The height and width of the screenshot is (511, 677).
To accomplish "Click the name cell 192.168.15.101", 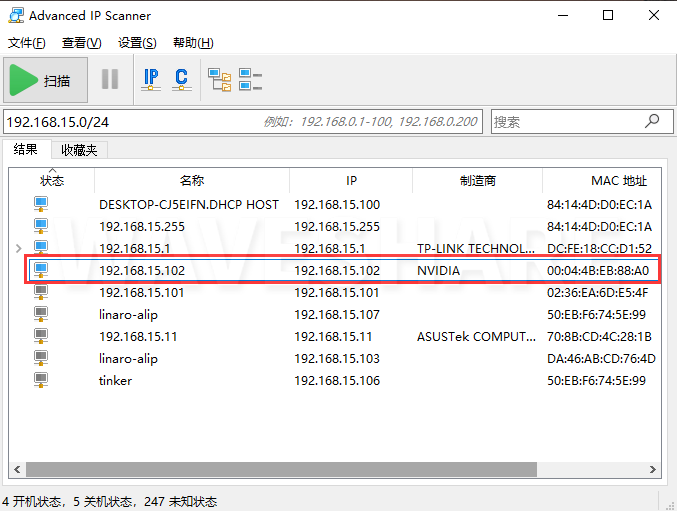I will click(x=142, y=293).
